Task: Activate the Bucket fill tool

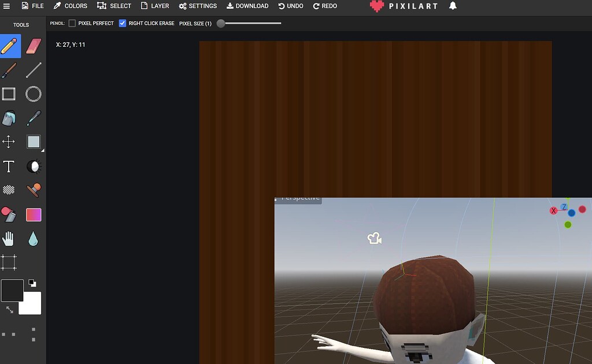Action: coord(9,118)
